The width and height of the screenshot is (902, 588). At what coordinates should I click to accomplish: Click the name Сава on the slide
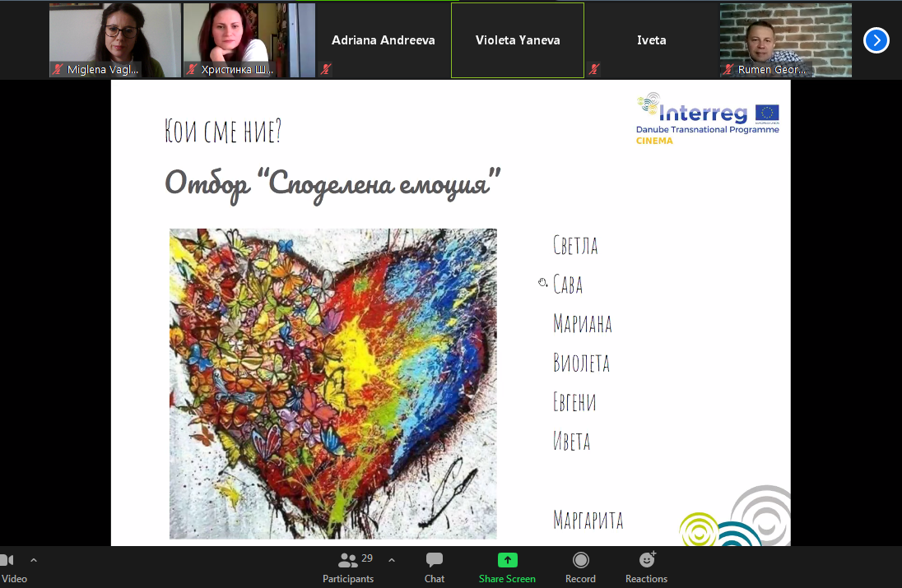click(568, 285)
